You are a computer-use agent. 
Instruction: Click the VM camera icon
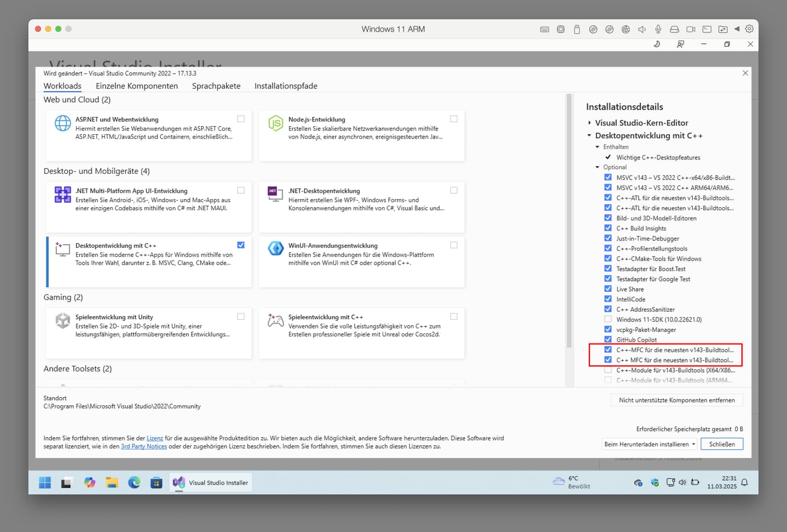pos(691,29)
